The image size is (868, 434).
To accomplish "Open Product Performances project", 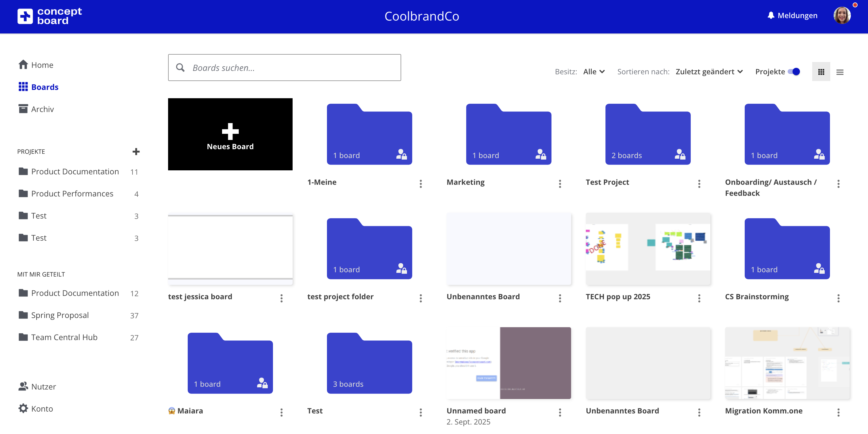I will 72,194.
